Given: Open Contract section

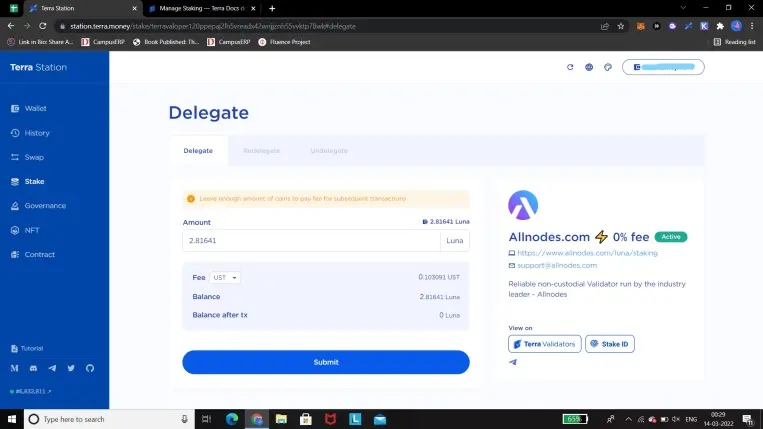Looking at the screenshot, I should coord(33,254).
